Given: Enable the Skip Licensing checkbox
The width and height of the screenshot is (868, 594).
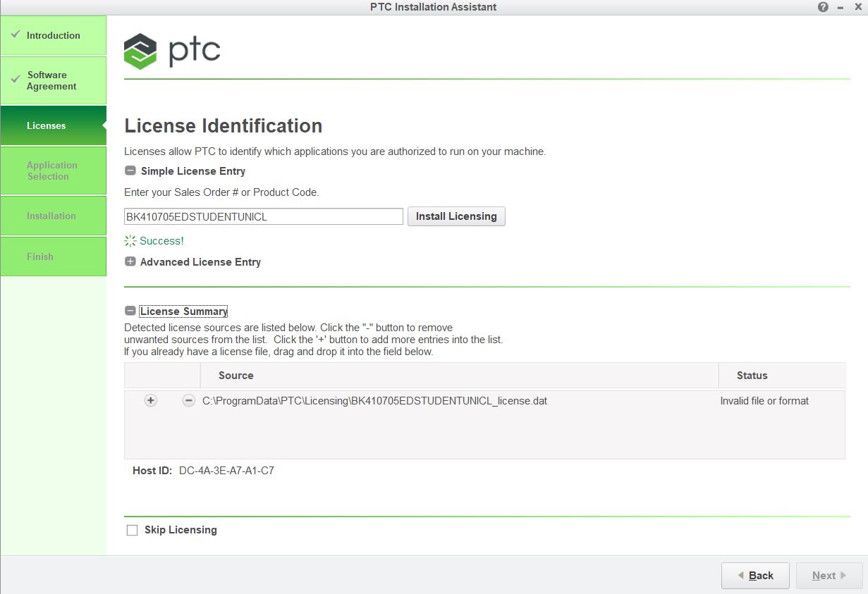Looking at the screenshot, I should click(x=132, y=529).
